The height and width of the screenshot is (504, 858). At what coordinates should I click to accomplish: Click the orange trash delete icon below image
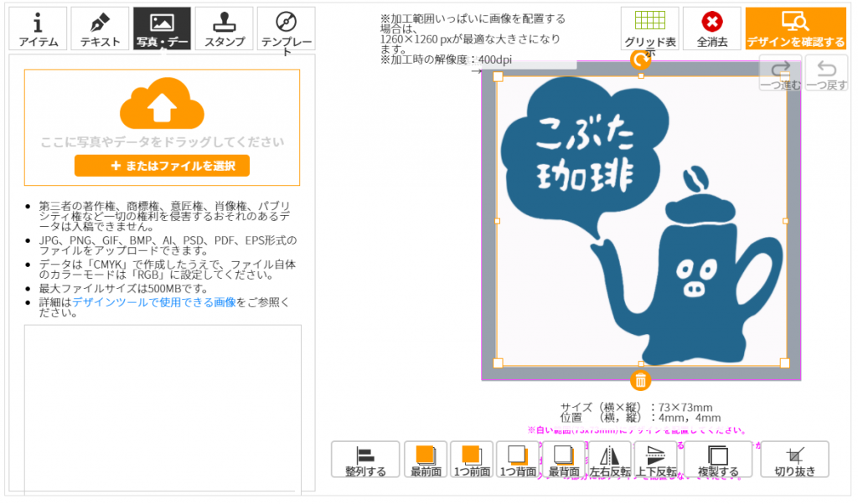click(640, 380)
